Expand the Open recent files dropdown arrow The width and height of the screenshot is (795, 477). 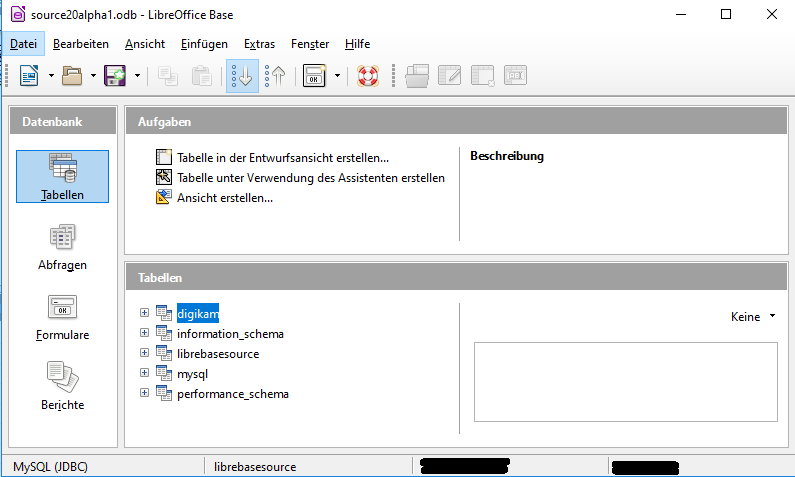click(93, 76)
